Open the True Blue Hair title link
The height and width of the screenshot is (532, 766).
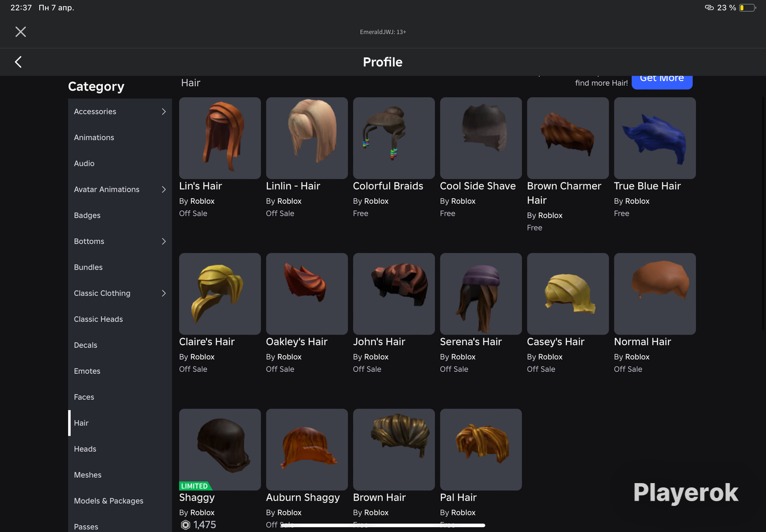647,186
